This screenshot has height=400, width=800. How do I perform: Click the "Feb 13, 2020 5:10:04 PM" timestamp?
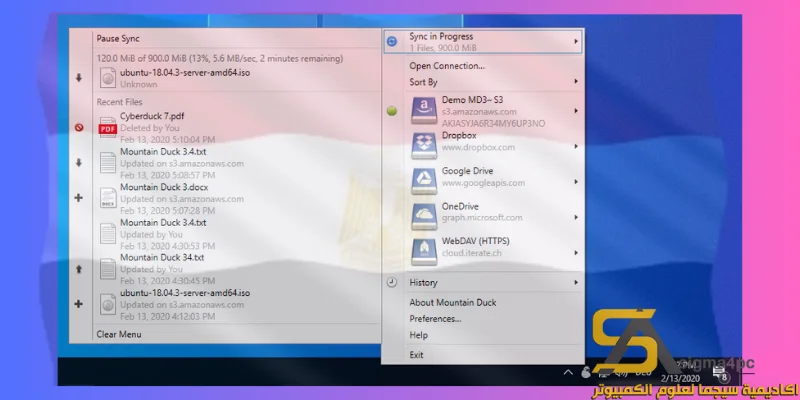click(167, 140)
